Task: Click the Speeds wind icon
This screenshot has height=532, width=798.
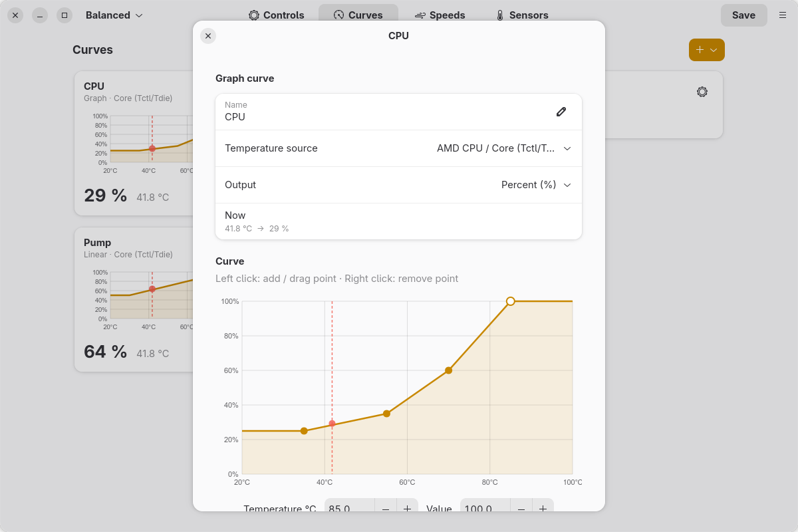Action: 420,15
